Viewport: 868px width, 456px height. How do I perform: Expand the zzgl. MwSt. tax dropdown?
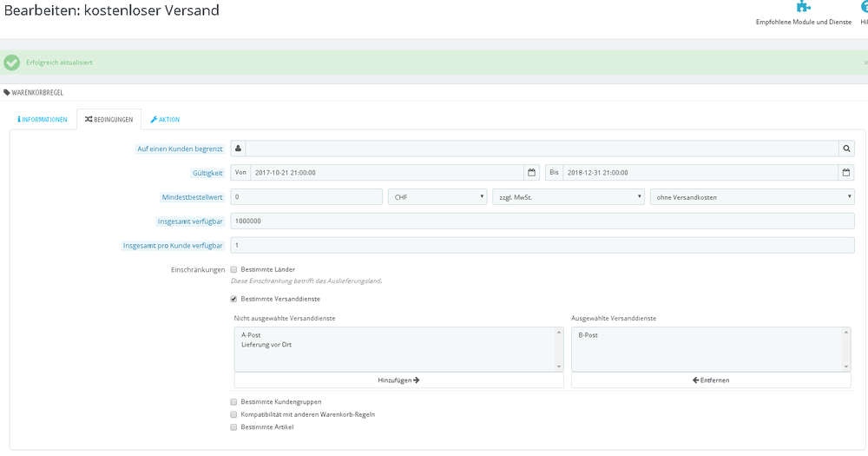(569, 196)
